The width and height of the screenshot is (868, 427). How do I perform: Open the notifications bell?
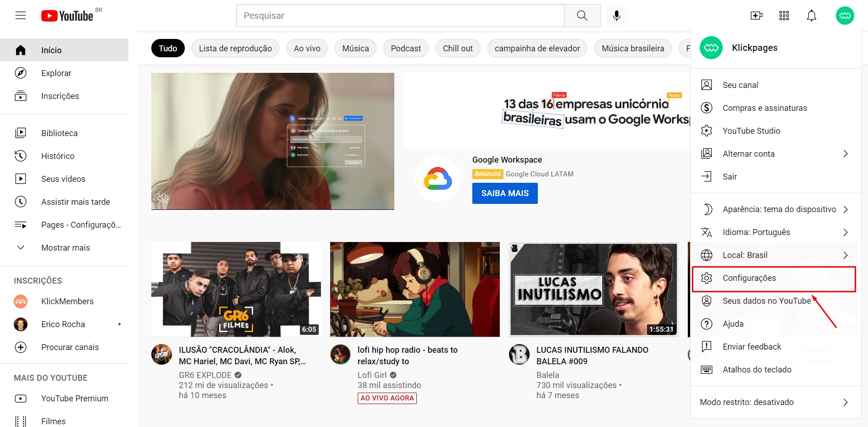(x=812, y=16)
